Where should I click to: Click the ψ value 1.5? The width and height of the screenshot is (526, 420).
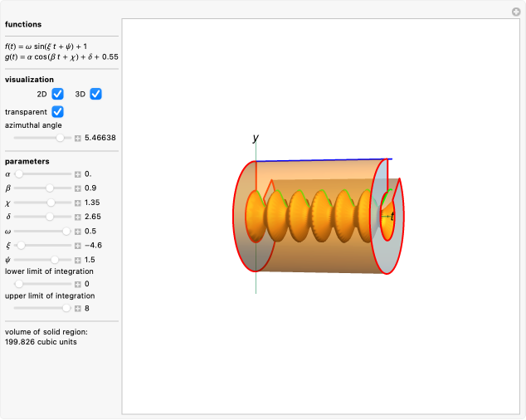tap(90, 260)
